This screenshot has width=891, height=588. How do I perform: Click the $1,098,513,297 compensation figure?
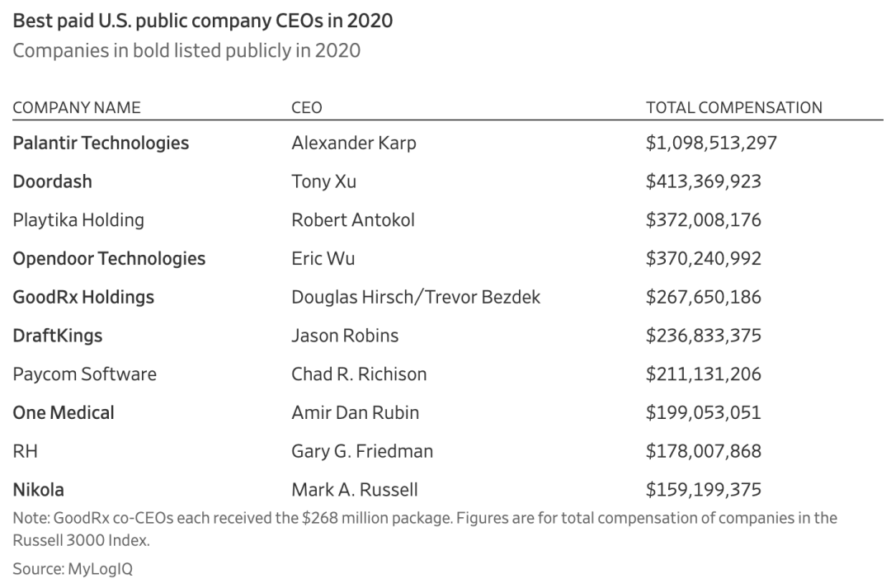click(711, 143)
